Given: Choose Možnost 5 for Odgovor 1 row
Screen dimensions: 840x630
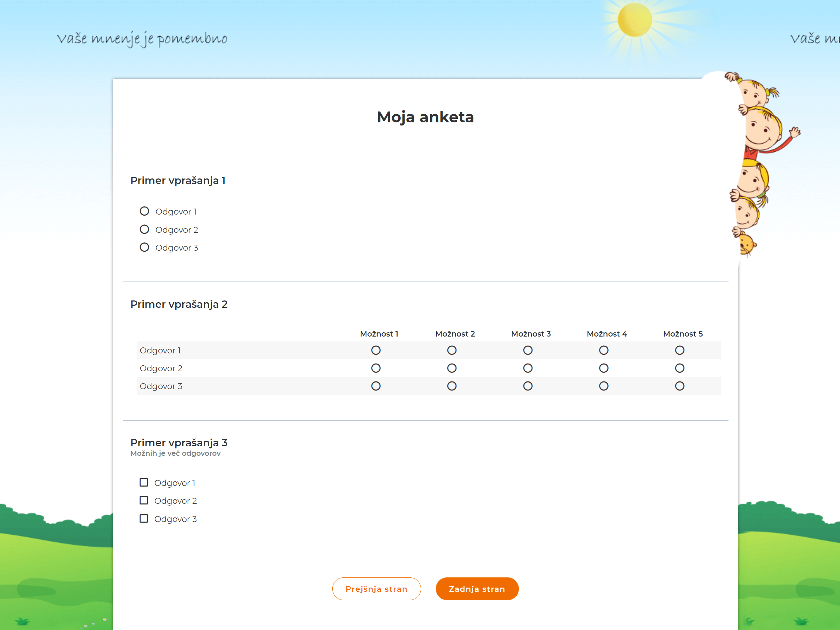Looking at the screenshot, I should click(x=680, y=350).
